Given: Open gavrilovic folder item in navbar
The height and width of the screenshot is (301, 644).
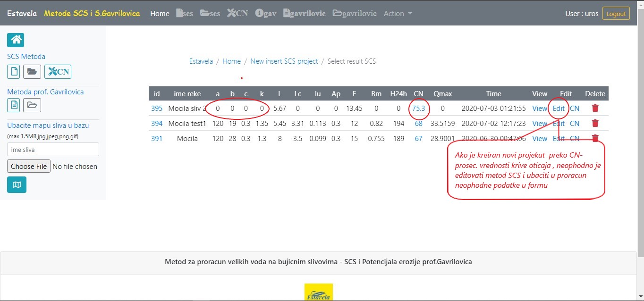Looking at the screenshot, I should (x=355, y=14).
